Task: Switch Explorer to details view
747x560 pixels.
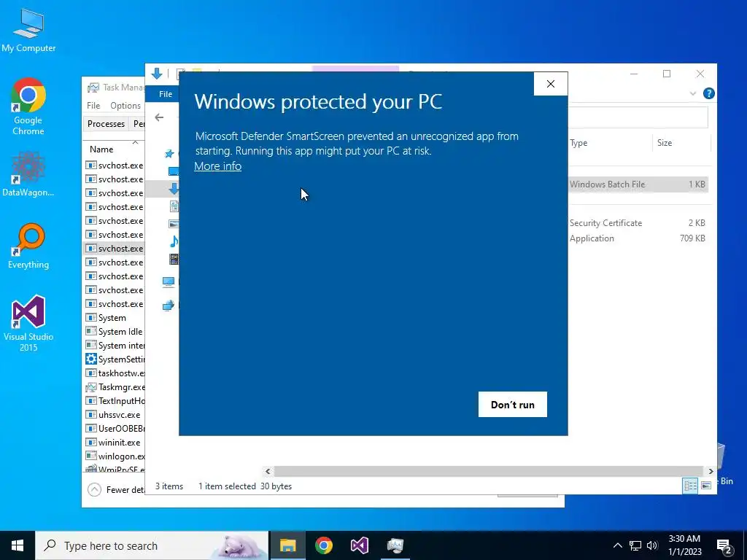Action: pyautogui.click(x=690, y=485)
